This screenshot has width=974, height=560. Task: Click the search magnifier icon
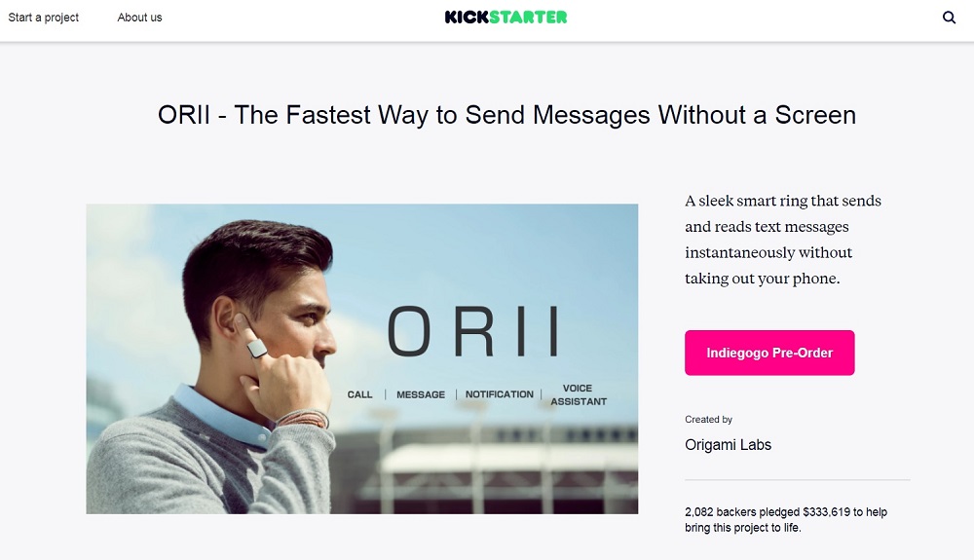click(949, 18)
